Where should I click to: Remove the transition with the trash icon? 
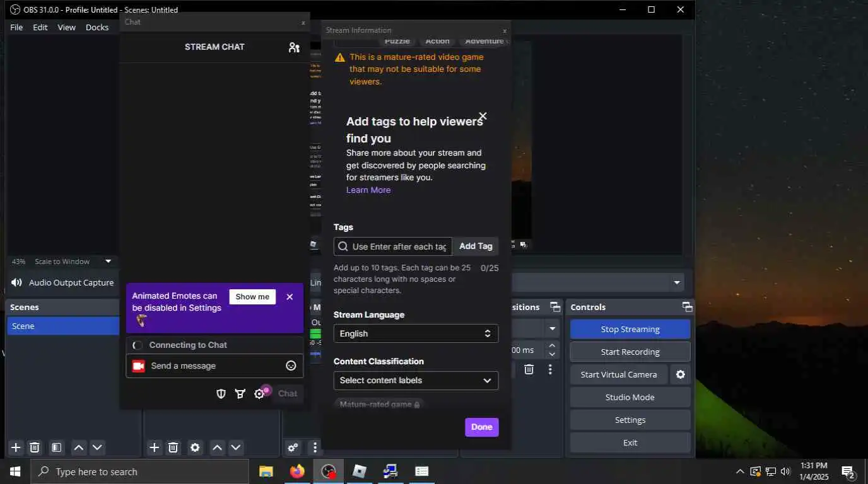(x=529, y=369)
